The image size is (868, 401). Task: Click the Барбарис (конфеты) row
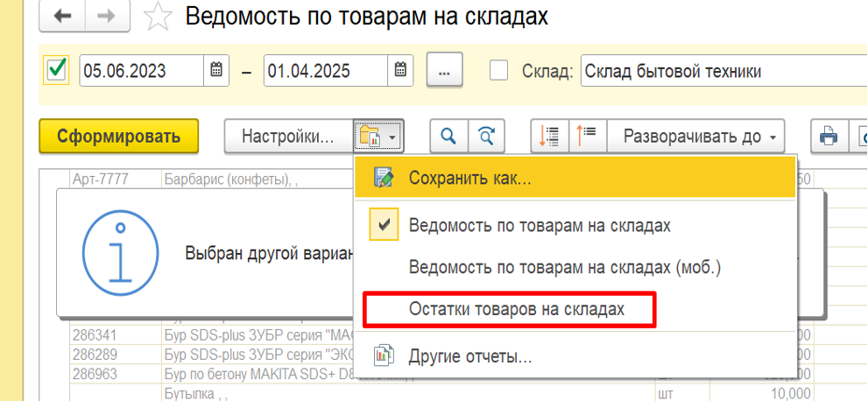point(258,179)
